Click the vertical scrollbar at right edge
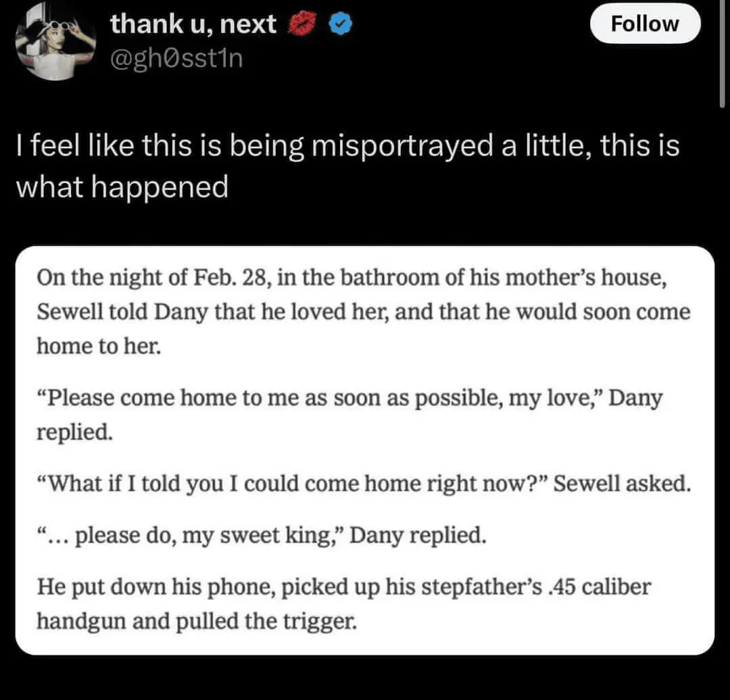The width and height of the screenshot is (730, 700). coord(722,53)
